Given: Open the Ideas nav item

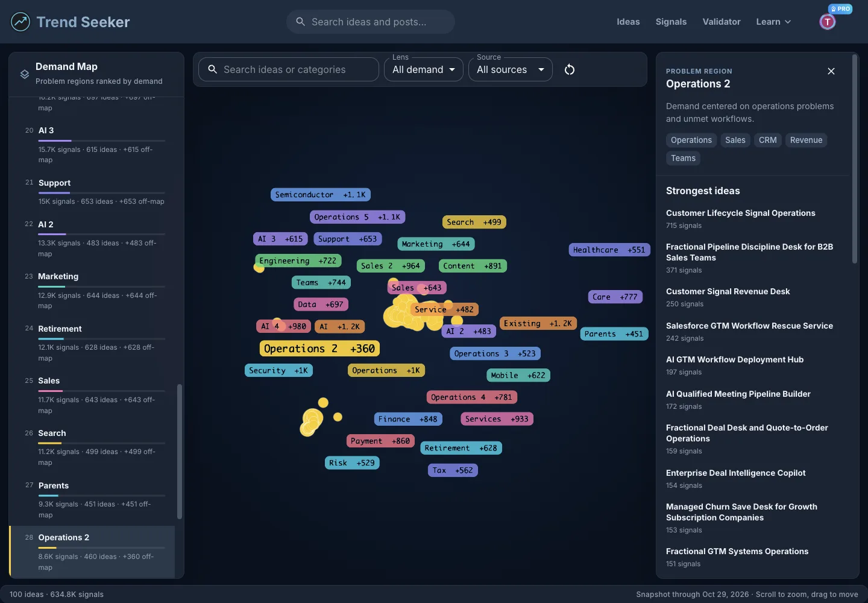Looking at the screenshot, I should pos(628,22).
